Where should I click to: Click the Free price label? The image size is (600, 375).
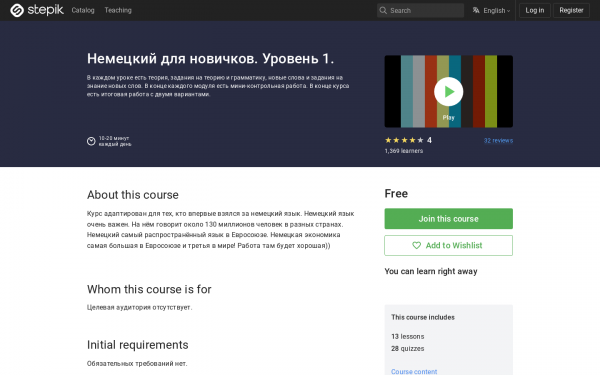click(x=396, y=194)
